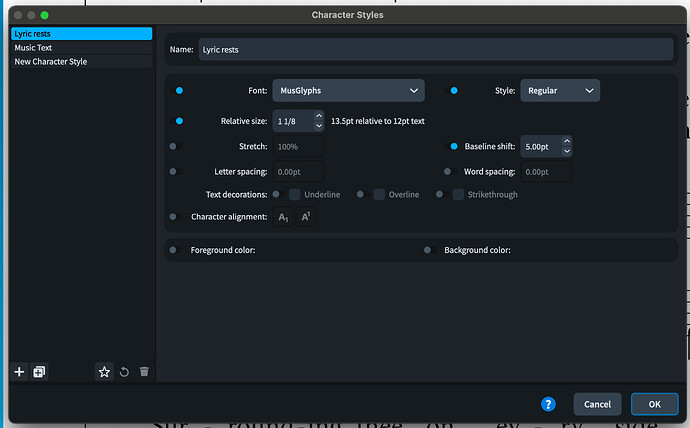Revert style to saved default
The height and width of the screenshot is (428, 690).
[x=125, y=372]
